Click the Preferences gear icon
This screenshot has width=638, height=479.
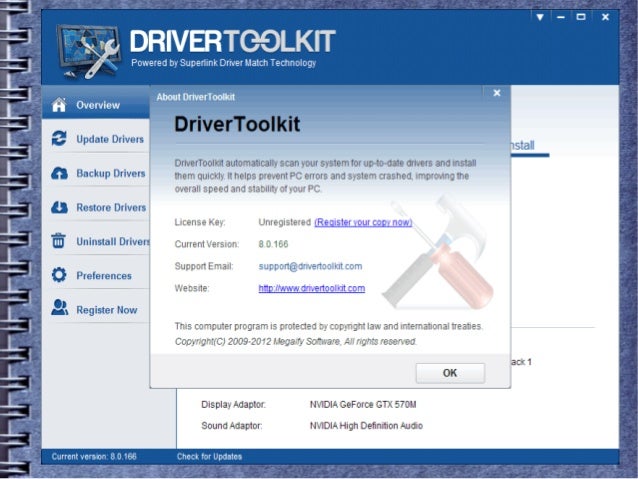point(59,275)
